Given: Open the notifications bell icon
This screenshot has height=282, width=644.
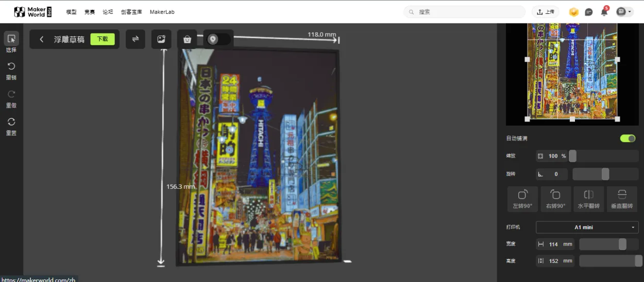Looking at the screenshot, I should pyautogui.click(x=604, y=12).
